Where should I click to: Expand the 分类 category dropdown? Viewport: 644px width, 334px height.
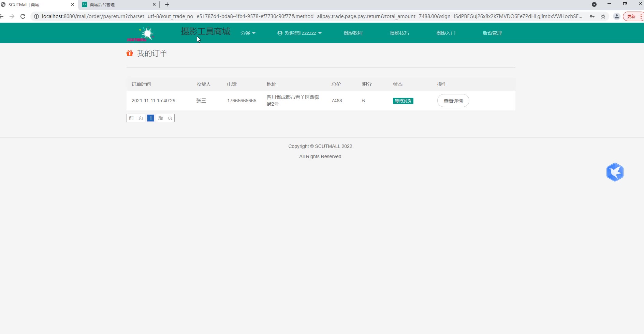tap(248, 33)
